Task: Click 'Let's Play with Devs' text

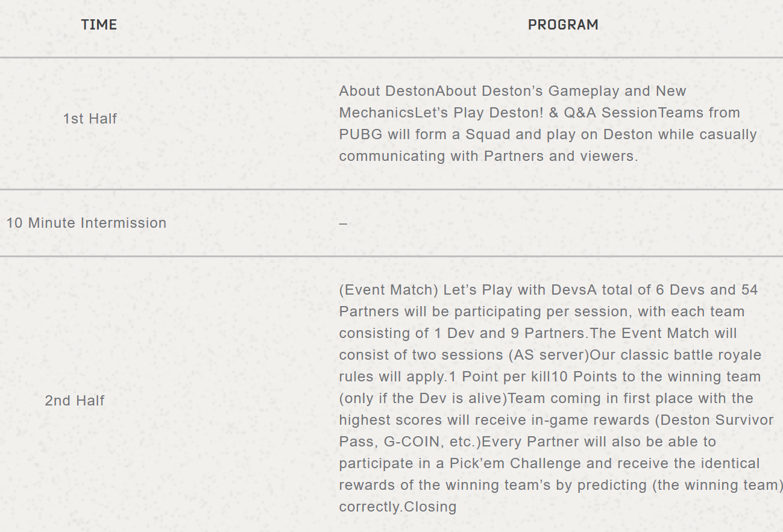Action: (514, 290)
